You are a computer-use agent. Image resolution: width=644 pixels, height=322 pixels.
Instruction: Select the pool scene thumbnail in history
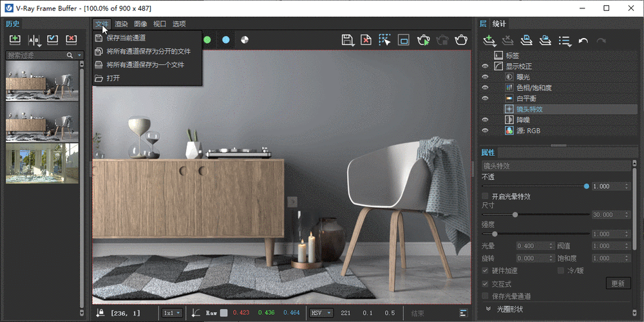[x=42, y=164]
